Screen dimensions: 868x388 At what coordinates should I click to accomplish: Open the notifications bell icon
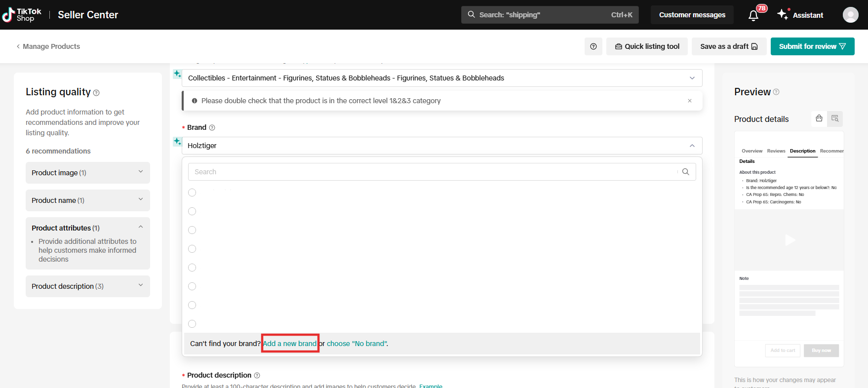tap(753, 15)
